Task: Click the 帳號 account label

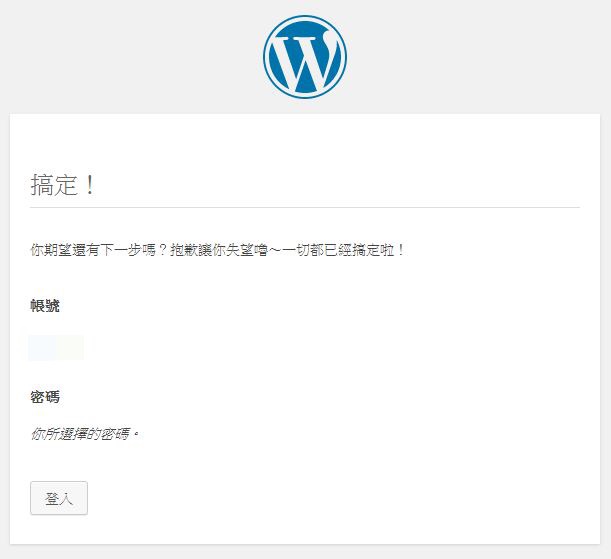Action: pos(45,305)
